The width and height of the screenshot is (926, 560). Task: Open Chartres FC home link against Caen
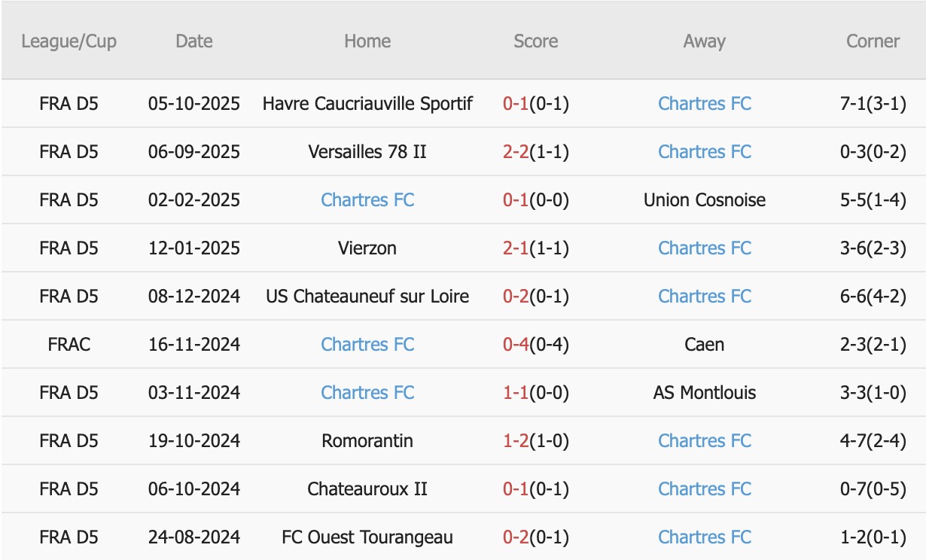click(367, 345)
